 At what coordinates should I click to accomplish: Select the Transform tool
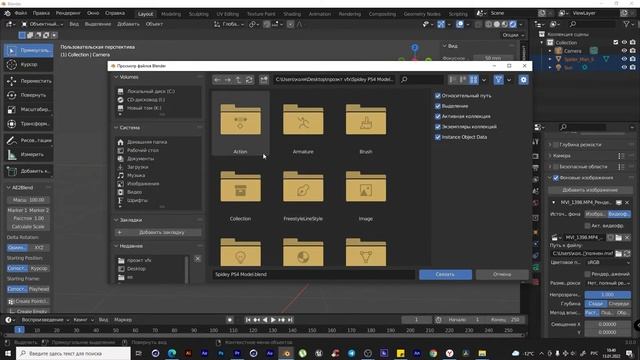click(x=29, y=124)
